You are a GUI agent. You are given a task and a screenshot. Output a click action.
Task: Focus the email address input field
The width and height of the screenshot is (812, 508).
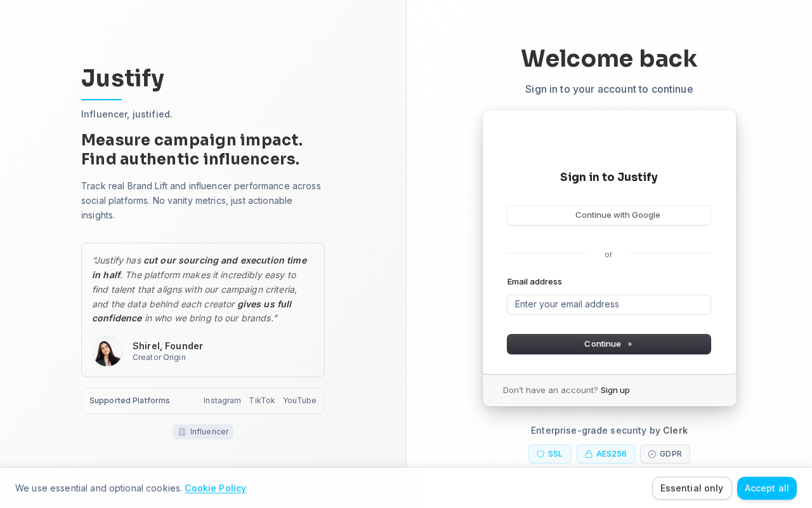point(609,305)
